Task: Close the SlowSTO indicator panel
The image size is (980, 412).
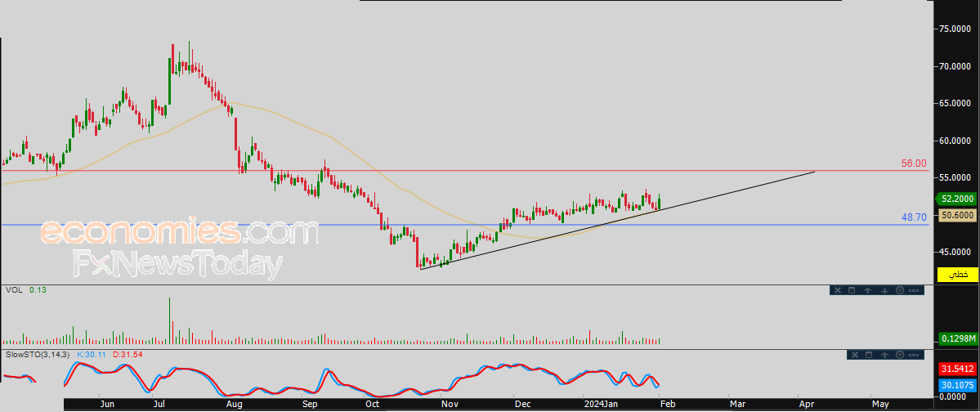Action: click(855, 355)
